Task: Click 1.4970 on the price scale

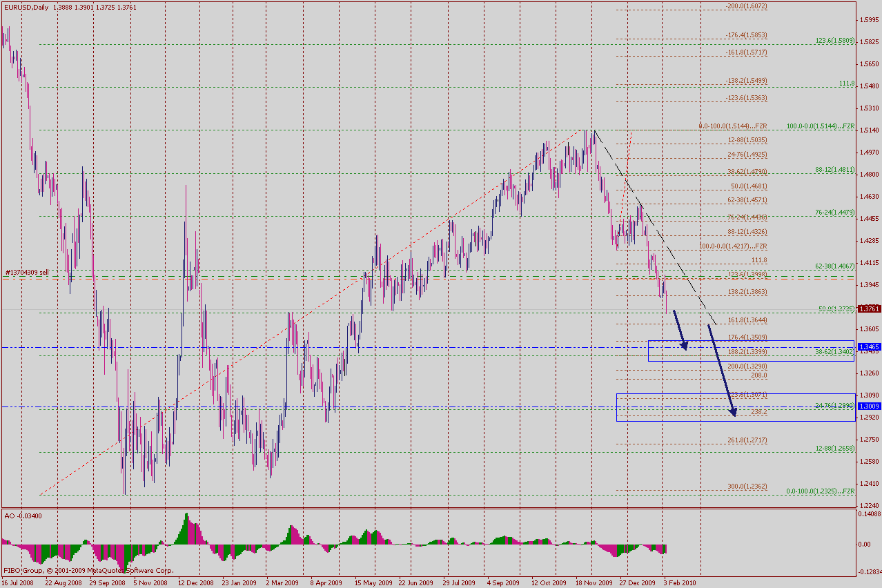Action: point(868,153)
